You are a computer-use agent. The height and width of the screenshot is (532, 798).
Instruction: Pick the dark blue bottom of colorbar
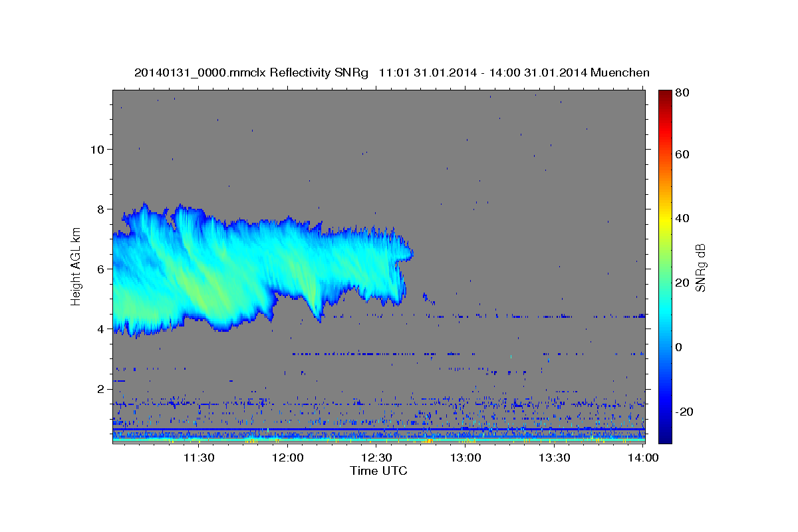pos(665,438)
